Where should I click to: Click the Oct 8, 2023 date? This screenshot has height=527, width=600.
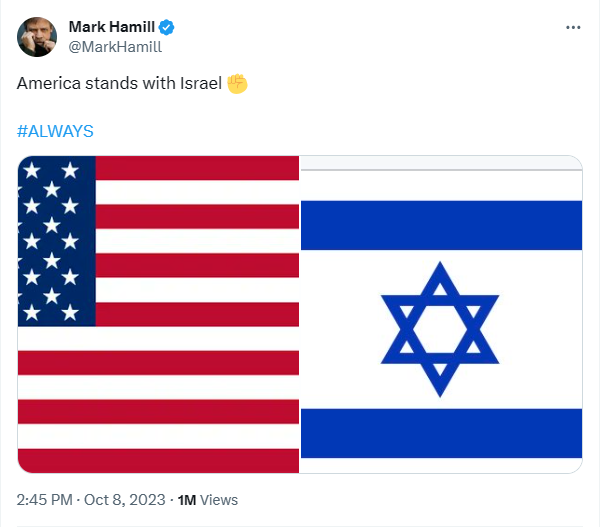click(x=126, y=499)
